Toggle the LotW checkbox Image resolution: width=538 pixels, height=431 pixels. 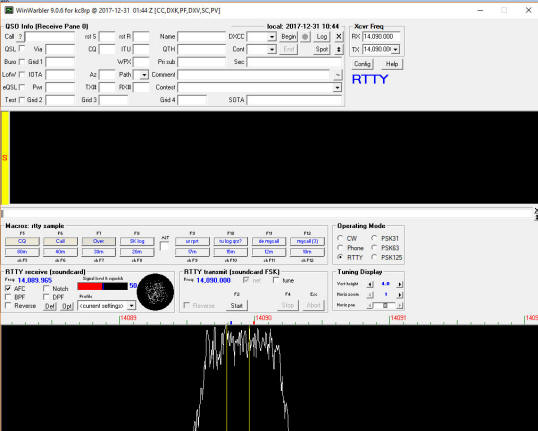pyautogui.click(x=22, y=74)
